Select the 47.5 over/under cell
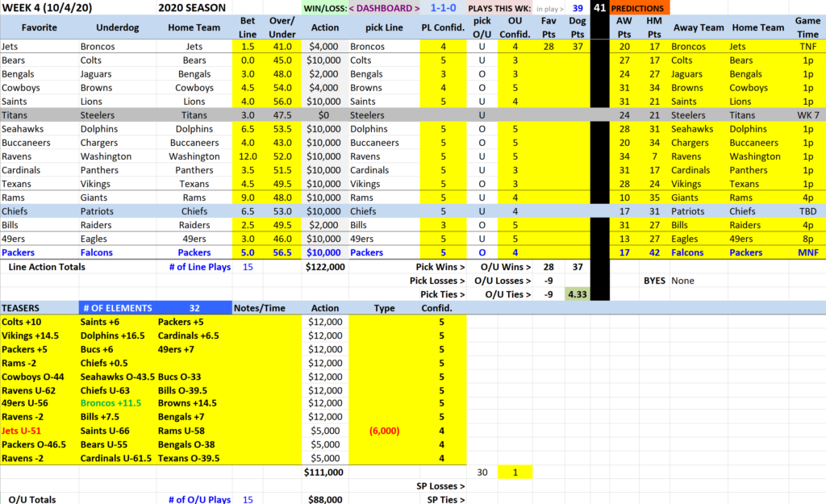The height and width of the screenshot is (504, 826). pos(282,115)
